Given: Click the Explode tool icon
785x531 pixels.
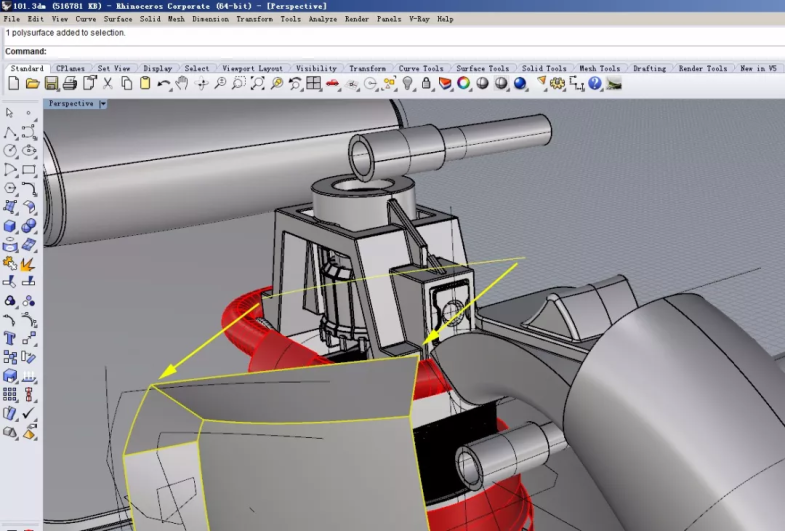Looking at the screenshot, I should pos(28,264).
